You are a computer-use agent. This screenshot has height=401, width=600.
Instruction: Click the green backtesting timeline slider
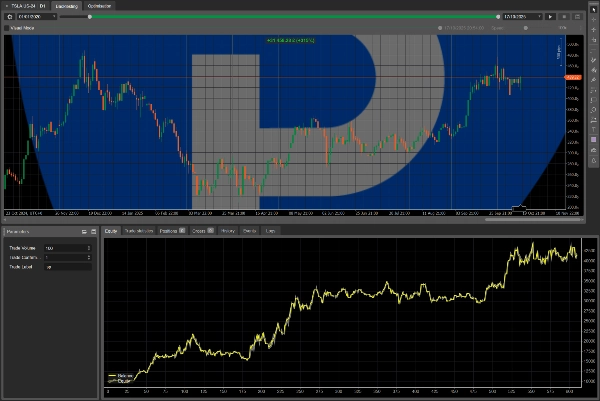point(300,17)
